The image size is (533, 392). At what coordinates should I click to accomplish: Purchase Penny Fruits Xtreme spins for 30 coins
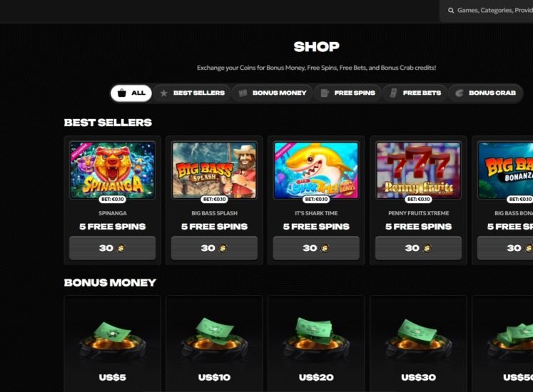click(x=418, y=248)
